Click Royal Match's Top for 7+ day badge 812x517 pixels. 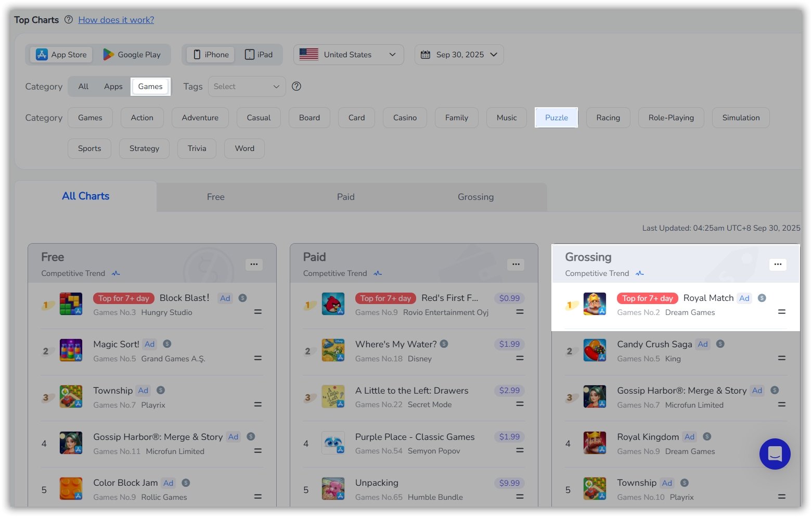click(x=647, y=298)
